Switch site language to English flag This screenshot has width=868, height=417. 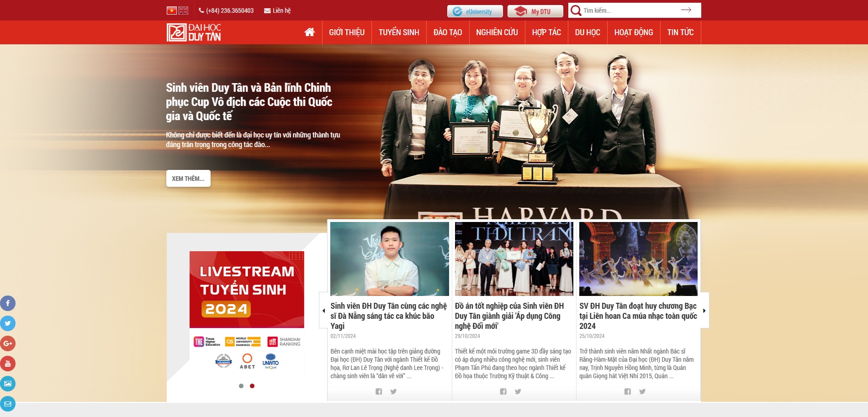point(183,11)
